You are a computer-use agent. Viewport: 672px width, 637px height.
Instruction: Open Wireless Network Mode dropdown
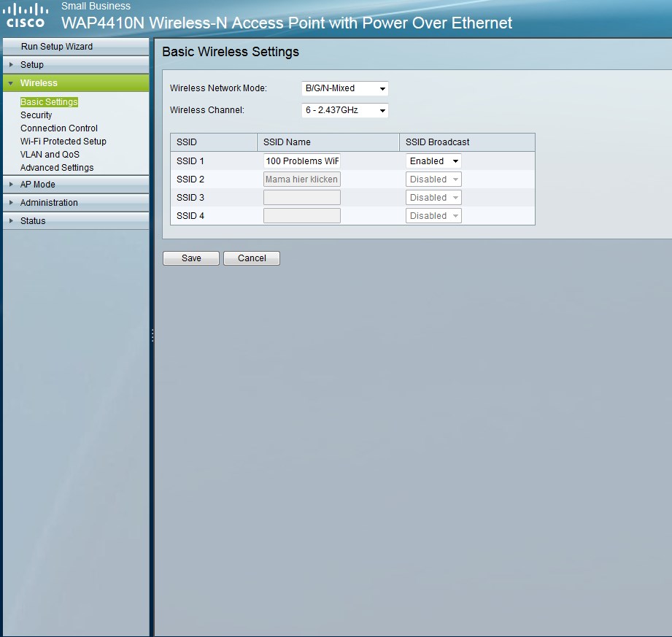click(x=344, y=88)
